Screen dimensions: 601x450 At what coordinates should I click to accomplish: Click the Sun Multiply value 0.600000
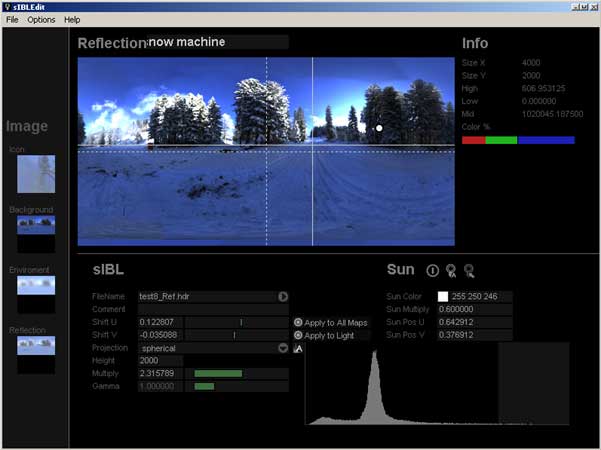(475, 309)
